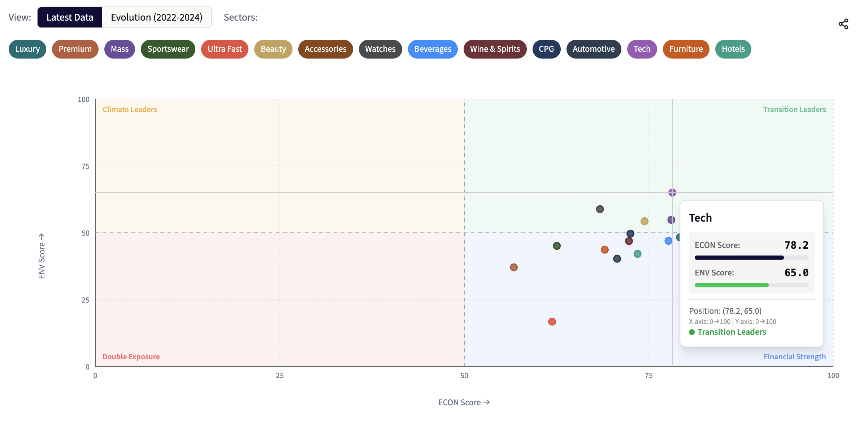This screenshot has height=428, width=868.
Task: Switch to the Evolution (2022-2024) view
Action: [157, 17]
